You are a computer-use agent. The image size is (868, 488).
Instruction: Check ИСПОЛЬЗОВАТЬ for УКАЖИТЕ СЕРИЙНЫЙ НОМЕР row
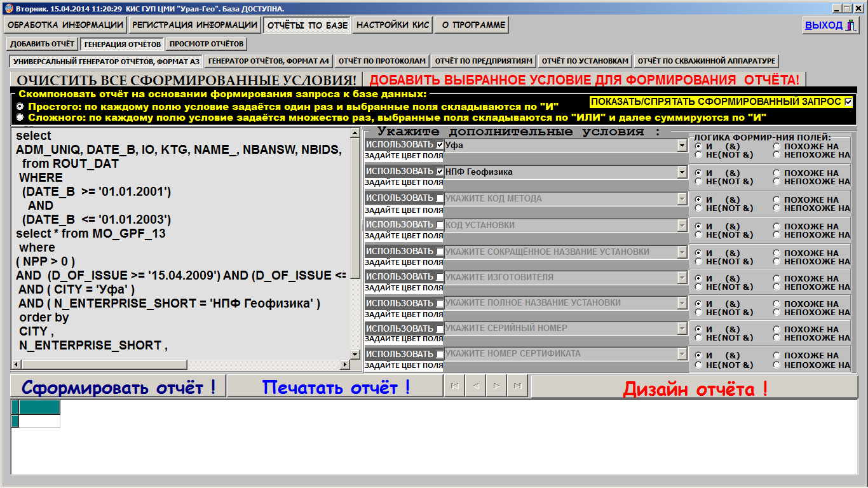pyautogui.click(x=440, y=329)
